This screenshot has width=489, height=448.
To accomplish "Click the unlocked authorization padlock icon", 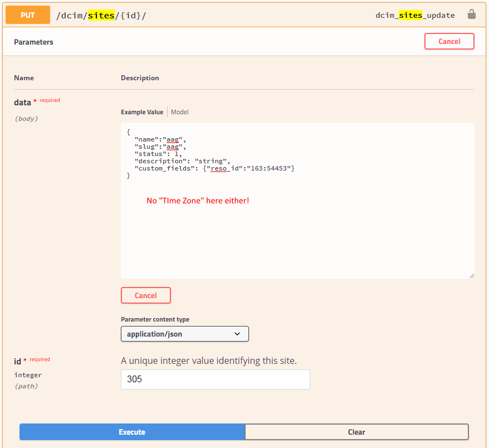I will click(472, 15).
